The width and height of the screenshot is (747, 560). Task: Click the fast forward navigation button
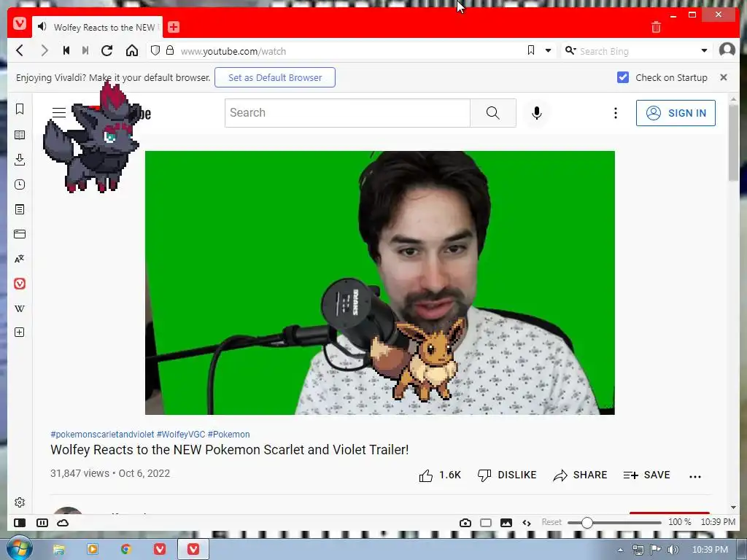85,50
